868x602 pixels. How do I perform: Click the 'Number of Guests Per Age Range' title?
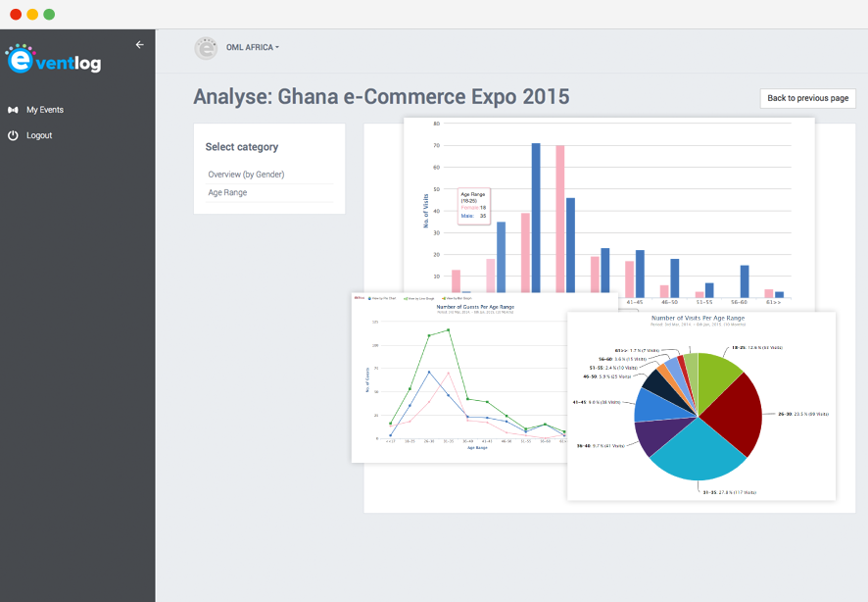click(x=475, y=306)
